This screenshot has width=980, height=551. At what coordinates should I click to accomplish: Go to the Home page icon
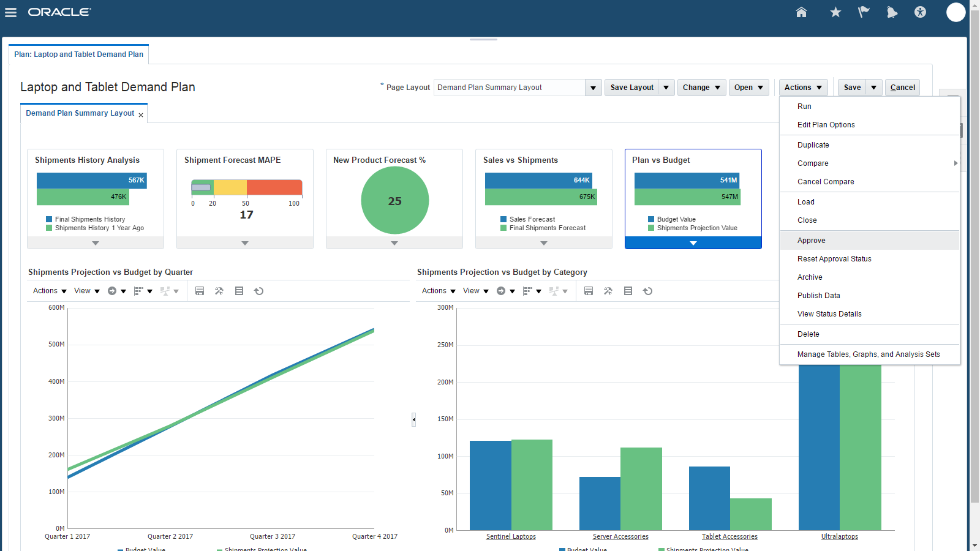point(801,12)
